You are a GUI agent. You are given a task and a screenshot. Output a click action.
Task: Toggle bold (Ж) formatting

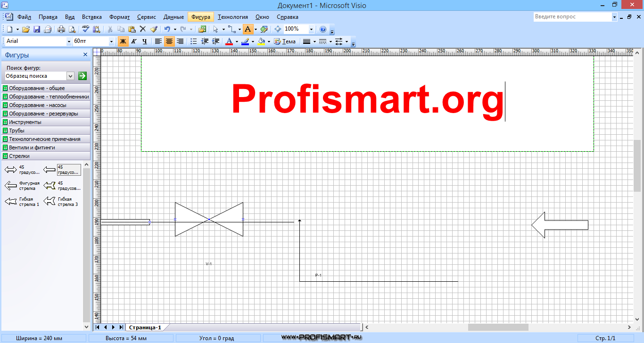(x=123, y=41)
